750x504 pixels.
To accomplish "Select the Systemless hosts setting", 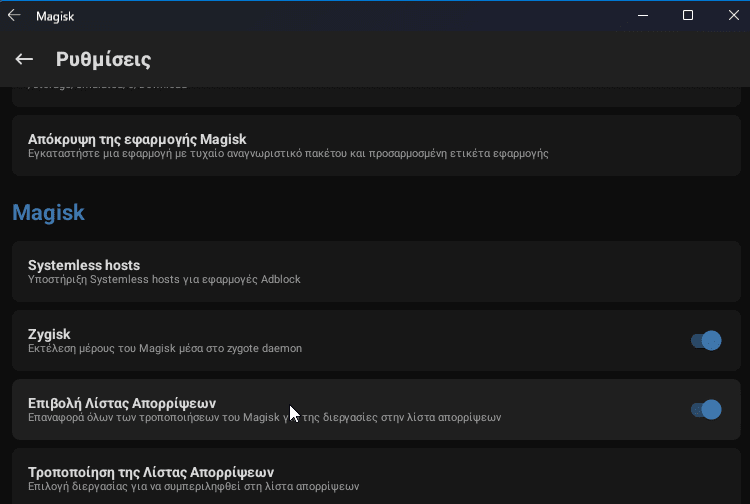I will pos(376,271).
